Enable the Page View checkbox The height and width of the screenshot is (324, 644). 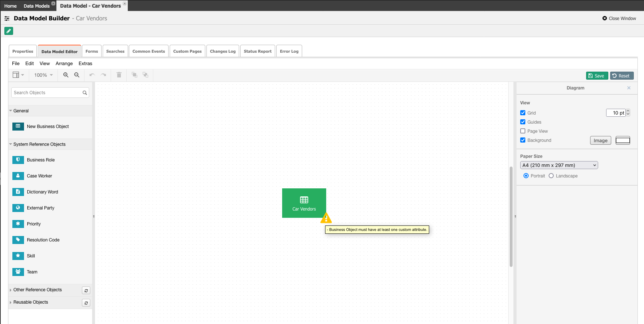pyautogui.click(x=523, y=131)
